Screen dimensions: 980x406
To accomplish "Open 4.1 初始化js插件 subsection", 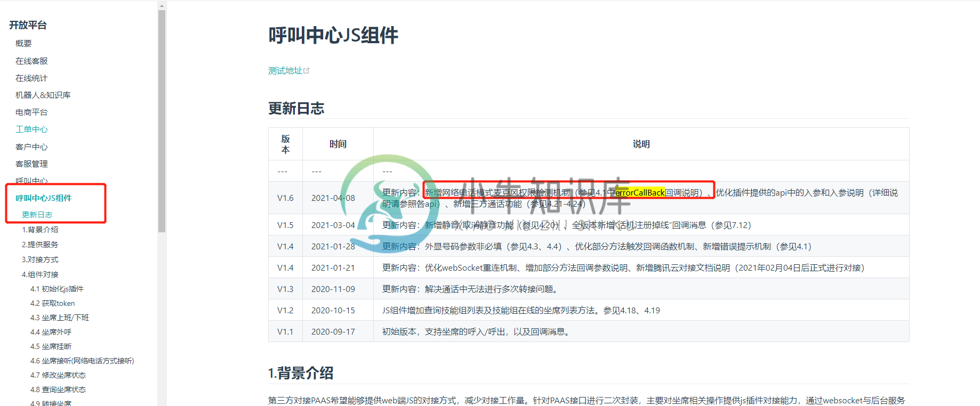I will point(57,289).
